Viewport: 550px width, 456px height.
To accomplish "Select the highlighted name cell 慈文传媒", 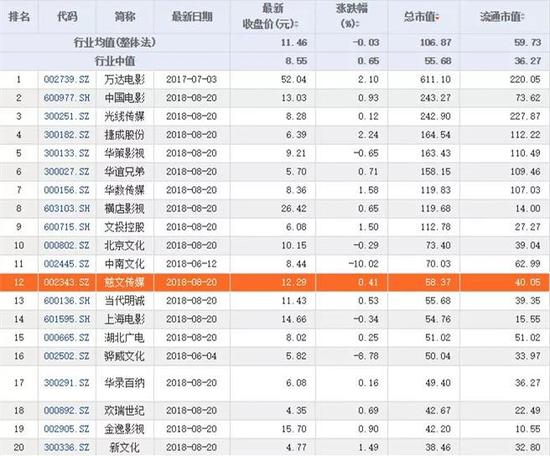I will [125, 282].
